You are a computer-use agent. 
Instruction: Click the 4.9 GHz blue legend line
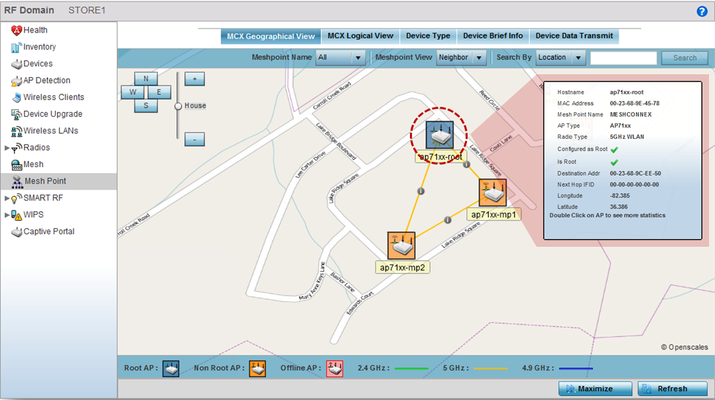pos(576,369)
